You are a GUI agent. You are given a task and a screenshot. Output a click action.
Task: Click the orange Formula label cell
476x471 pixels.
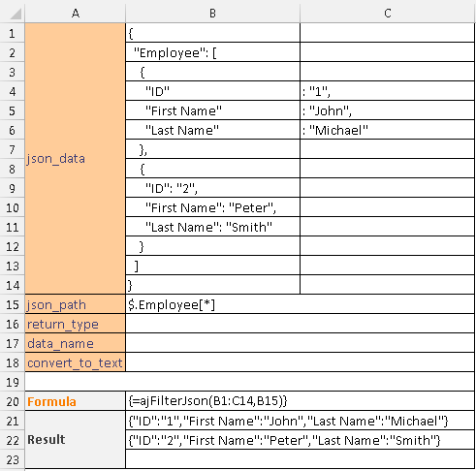pyautogui.click(x=75, y=401)
